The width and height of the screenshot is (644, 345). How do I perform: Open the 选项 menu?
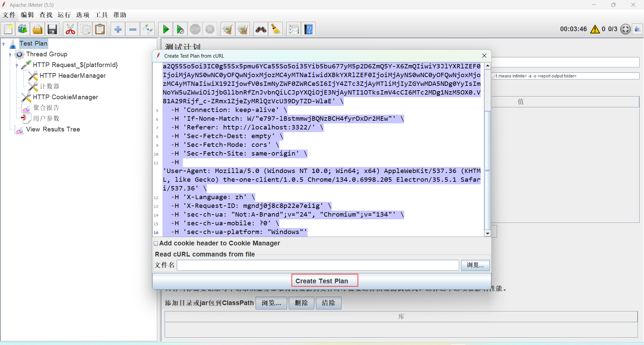83,15
